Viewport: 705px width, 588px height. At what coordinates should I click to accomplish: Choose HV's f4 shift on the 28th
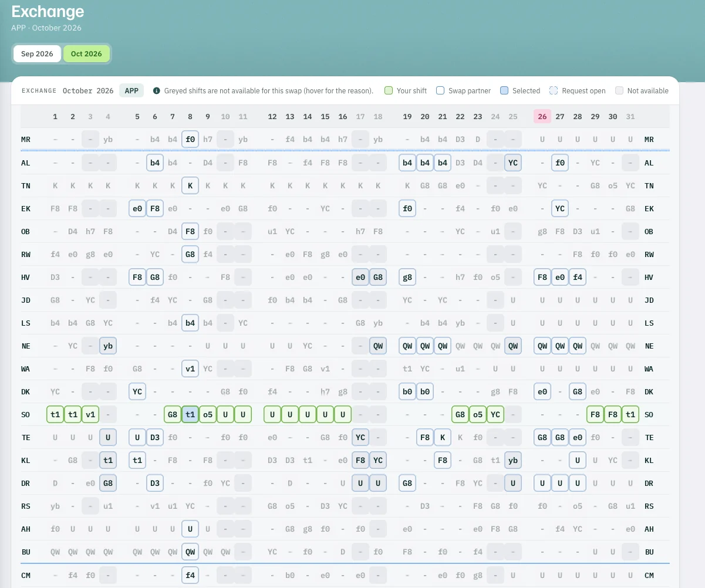578,277
